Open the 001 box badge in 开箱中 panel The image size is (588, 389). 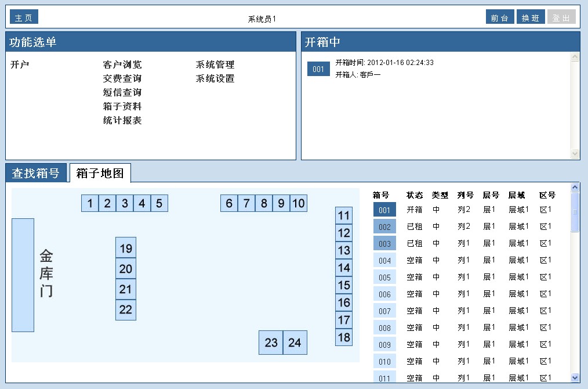[x=318, y=70]
